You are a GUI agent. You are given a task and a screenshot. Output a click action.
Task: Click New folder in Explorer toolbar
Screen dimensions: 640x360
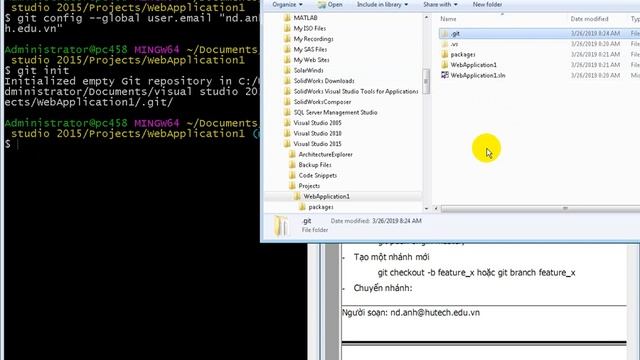(x=487, y=4)
